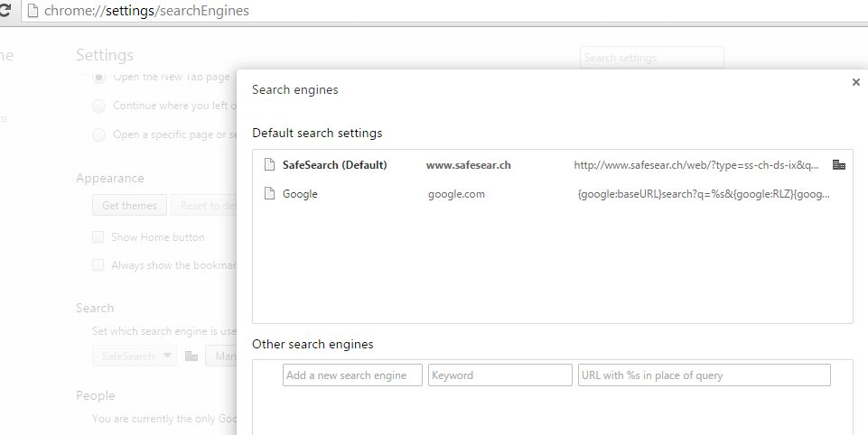Screen dimensions: 868x435
Task: Click the Get themes button
Action: point(129,206)
